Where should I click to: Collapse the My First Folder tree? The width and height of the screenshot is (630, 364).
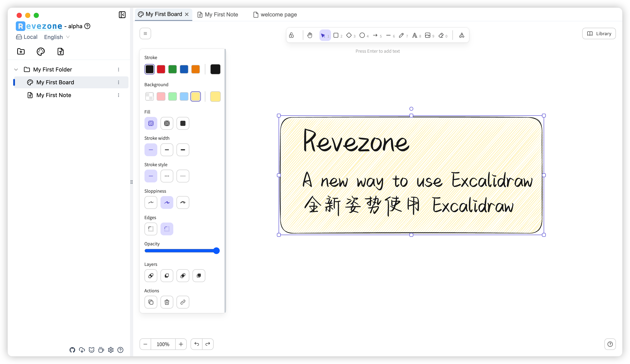pyautogui.click(x=16, y=70)
